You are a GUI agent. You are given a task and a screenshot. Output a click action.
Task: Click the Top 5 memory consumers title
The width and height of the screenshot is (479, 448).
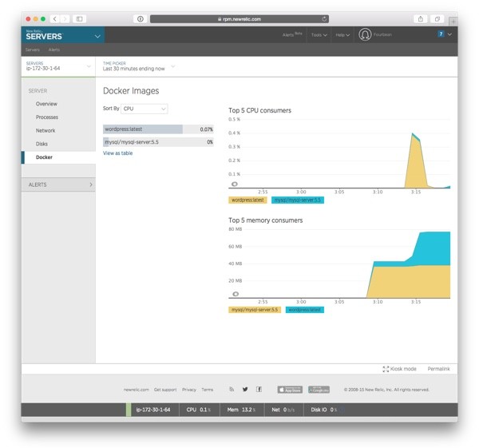(266, 220)
